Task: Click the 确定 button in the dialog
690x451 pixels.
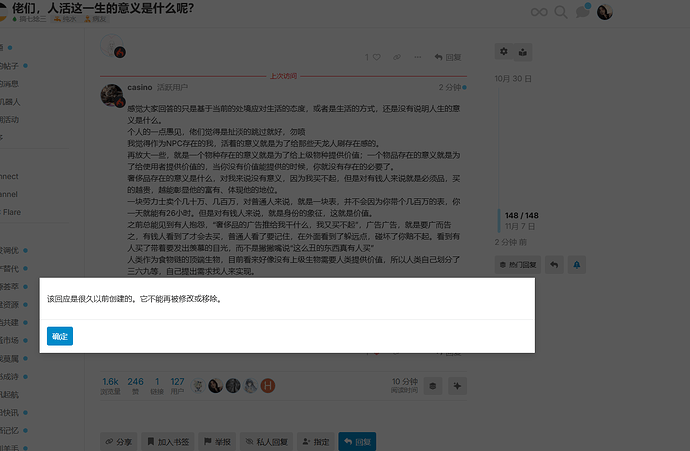Action: 60,336
